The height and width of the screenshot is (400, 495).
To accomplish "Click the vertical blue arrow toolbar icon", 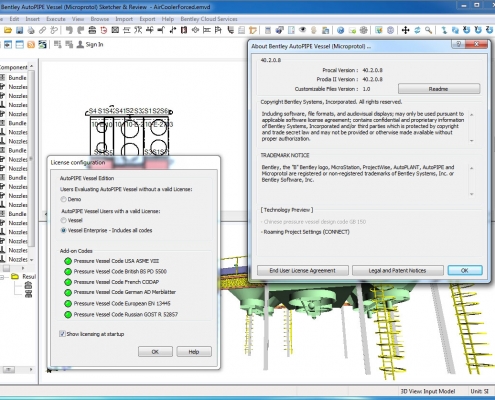I will (x=444, y=30).
